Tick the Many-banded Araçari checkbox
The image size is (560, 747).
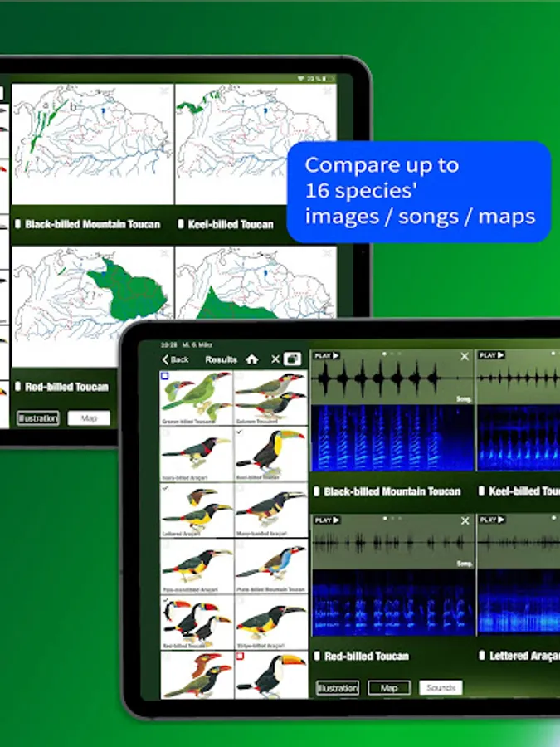(x=240, y=488)
